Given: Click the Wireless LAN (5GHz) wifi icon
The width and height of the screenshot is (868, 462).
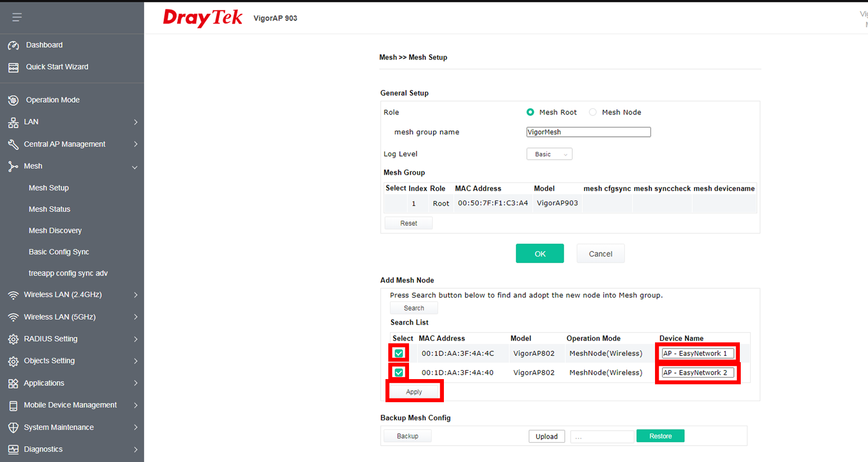Looking at the screenshot, I should [x=13, y=317].
